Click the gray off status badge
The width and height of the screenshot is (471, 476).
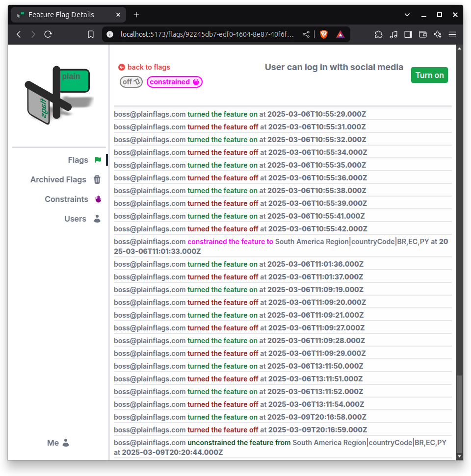point(131,82)
